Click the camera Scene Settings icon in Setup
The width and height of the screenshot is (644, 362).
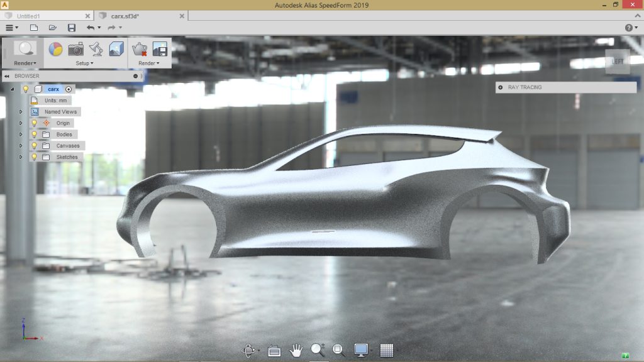(x=75, y=50)
